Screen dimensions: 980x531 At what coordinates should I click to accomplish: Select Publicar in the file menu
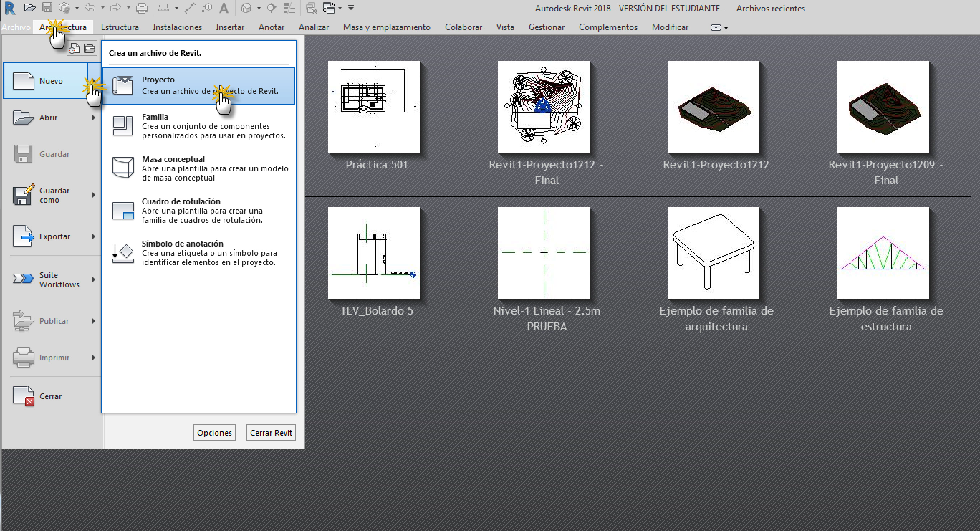pos(51,321)
